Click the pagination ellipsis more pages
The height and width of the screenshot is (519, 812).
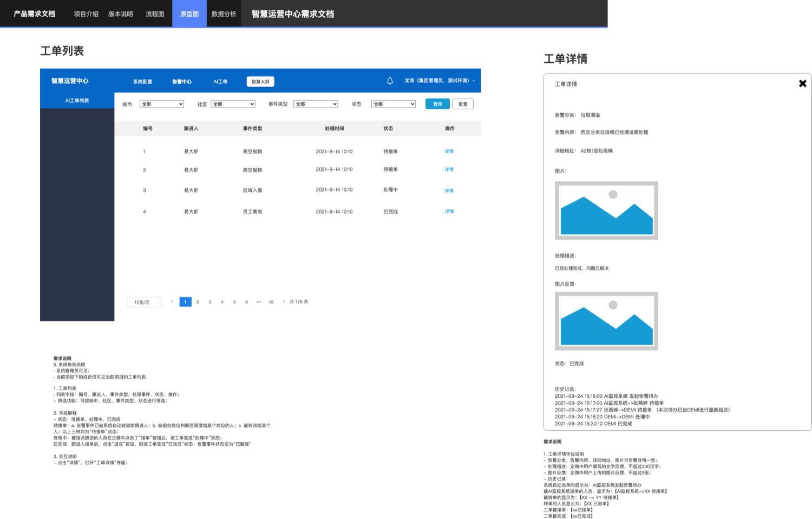[259, 302]
